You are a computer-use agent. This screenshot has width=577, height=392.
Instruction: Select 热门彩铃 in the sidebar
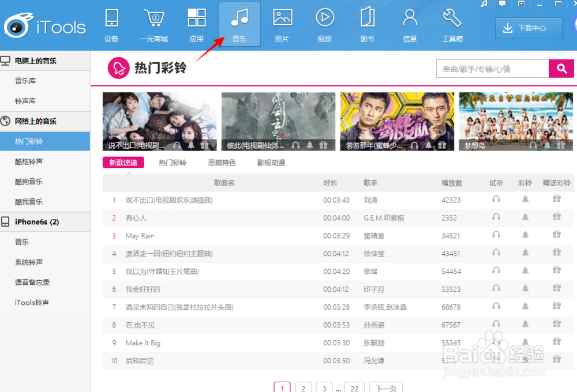(x=45, y=141)
